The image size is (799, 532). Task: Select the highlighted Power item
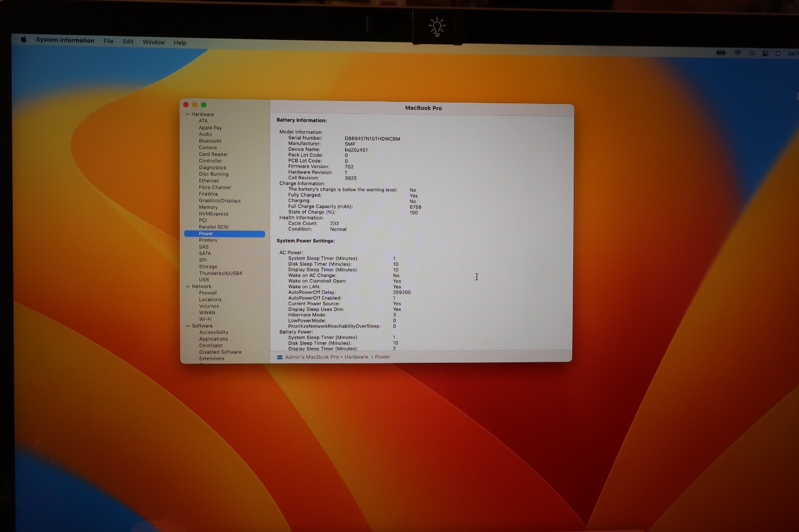point(225,234)
